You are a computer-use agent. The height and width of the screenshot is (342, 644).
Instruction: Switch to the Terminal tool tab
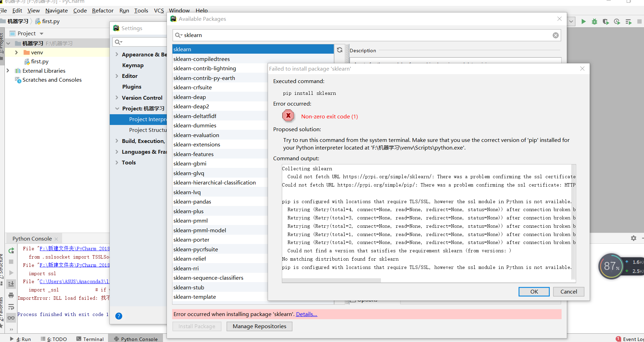[x=90, y=339]
